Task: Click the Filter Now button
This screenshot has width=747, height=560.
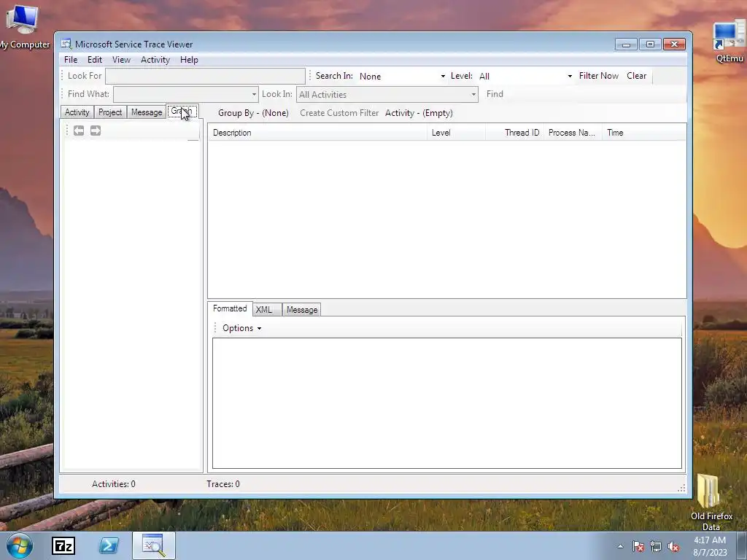Action: click(x=598, y=76)
